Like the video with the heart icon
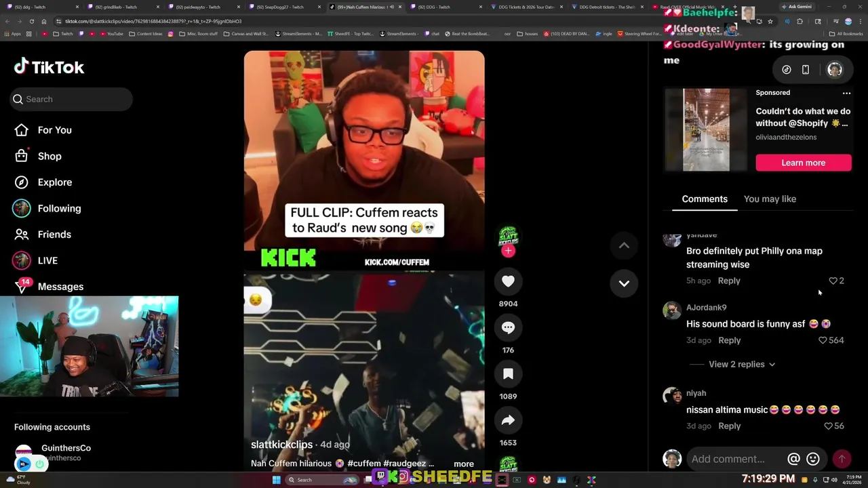The width and height of the screenshot is (868, 488). pos(508,281)
